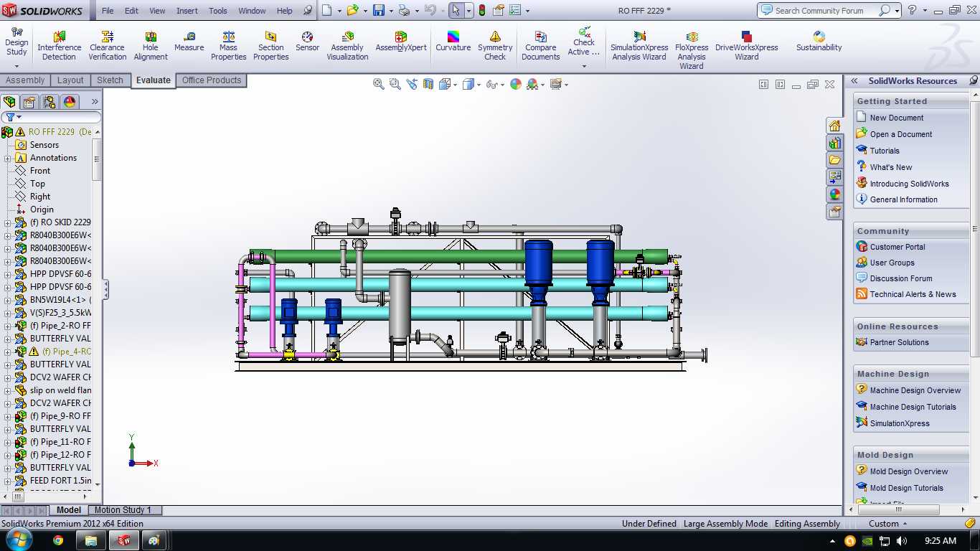Launch SimulationXpress Analysis Wizard
The height and width of the screenshot is (551, 980).
tap(639, 46)
